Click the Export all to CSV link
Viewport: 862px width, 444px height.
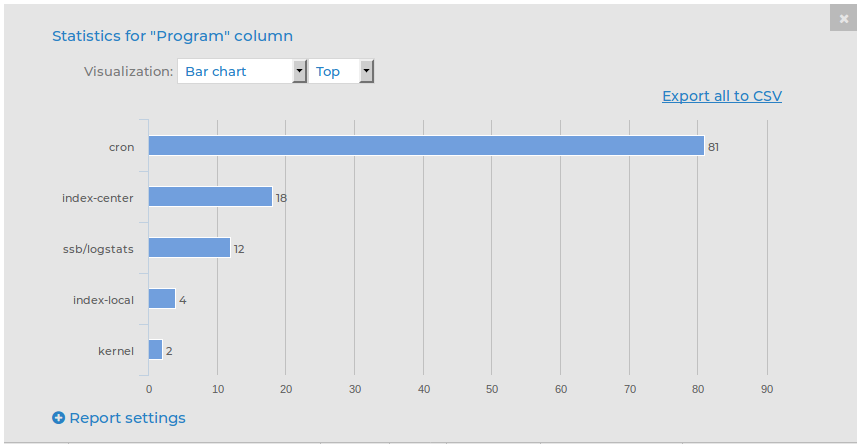pyautogui.click(x=721, y=96)
